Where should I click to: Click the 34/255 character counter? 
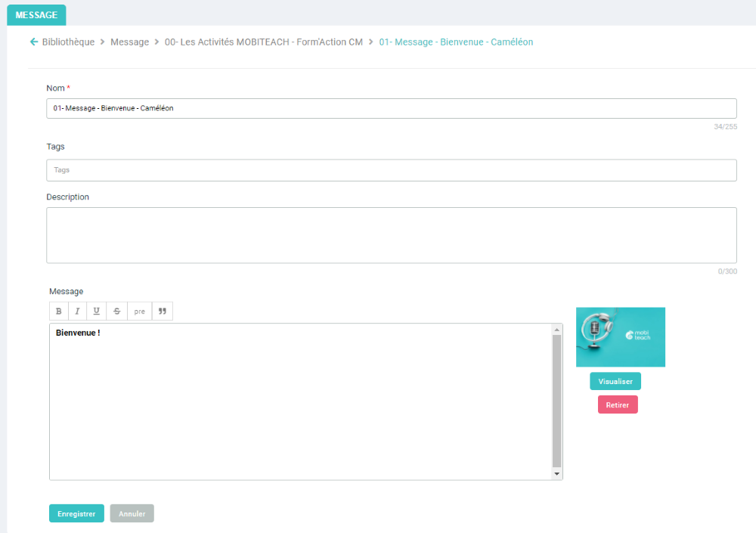click(725, 127)
